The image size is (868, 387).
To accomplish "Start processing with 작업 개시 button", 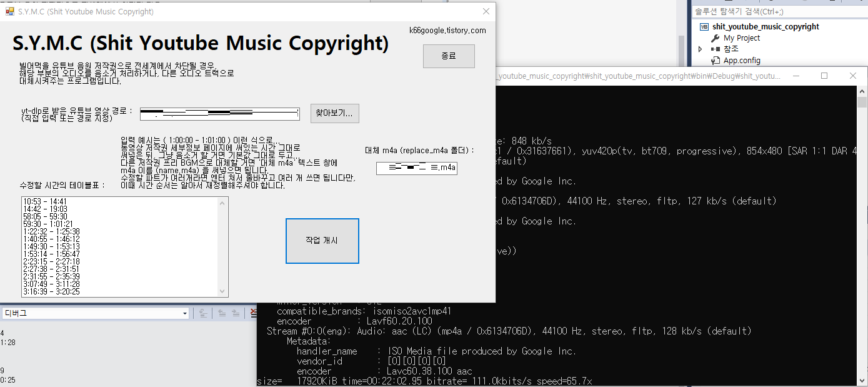I will tap(322, 241).
